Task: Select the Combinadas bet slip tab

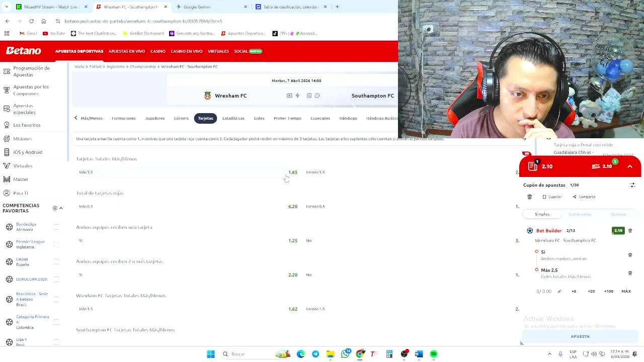Action: pyautogui.click(x=580, y=214)
